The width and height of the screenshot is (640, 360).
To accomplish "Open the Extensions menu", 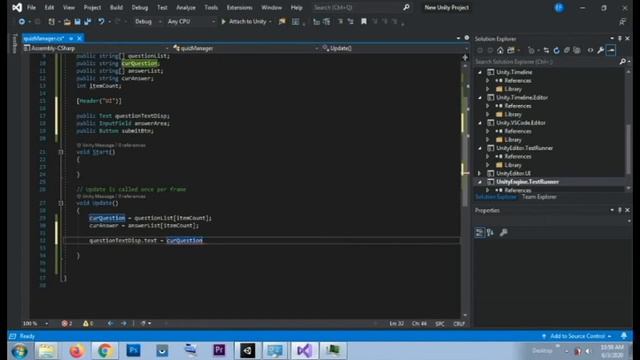I will point(240,7).
